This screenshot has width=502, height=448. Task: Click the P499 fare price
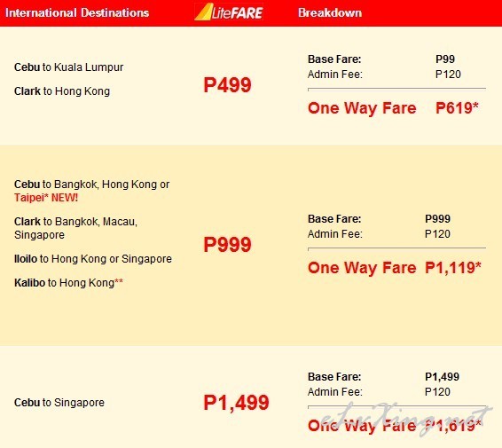coord(227,85)
